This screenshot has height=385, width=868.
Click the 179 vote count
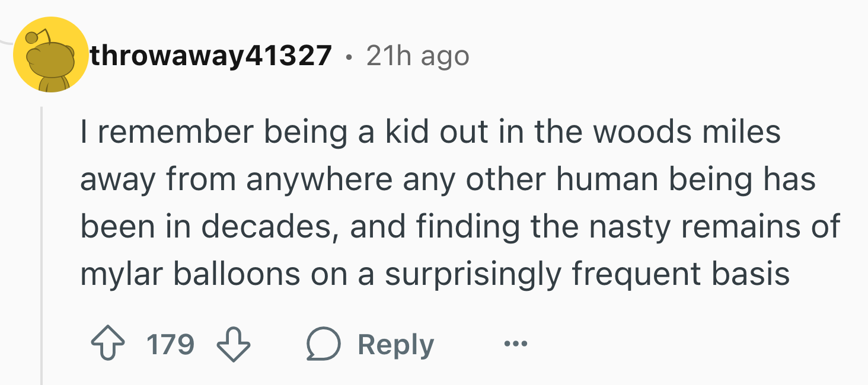(x=170, y=345)
